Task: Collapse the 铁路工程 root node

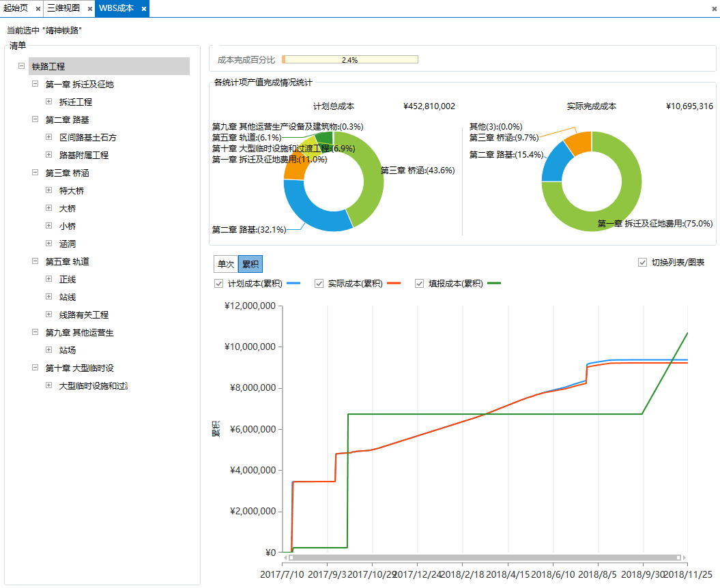Action: 22,66
